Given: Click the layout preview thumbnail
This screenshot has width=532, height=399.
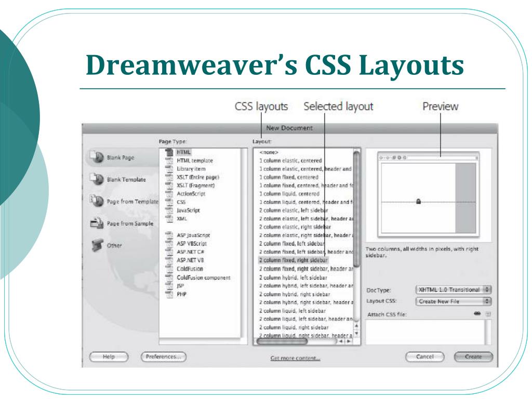Looking at the screenshot, I should (x=428, y=194).
